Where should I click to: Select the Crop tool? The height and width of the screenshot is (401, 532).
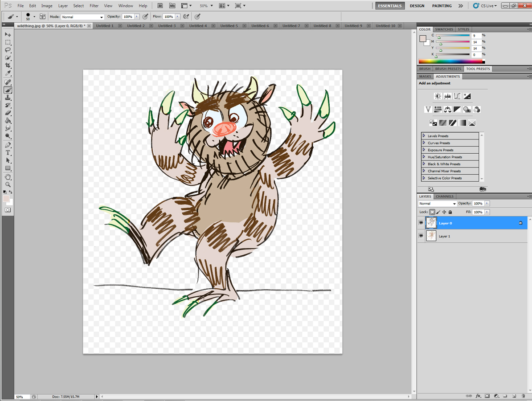[8, 65]
